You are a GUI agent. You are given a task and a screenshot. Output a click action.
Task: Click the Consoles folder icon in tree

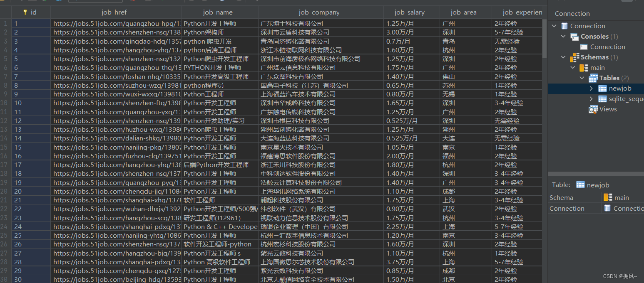574,37
